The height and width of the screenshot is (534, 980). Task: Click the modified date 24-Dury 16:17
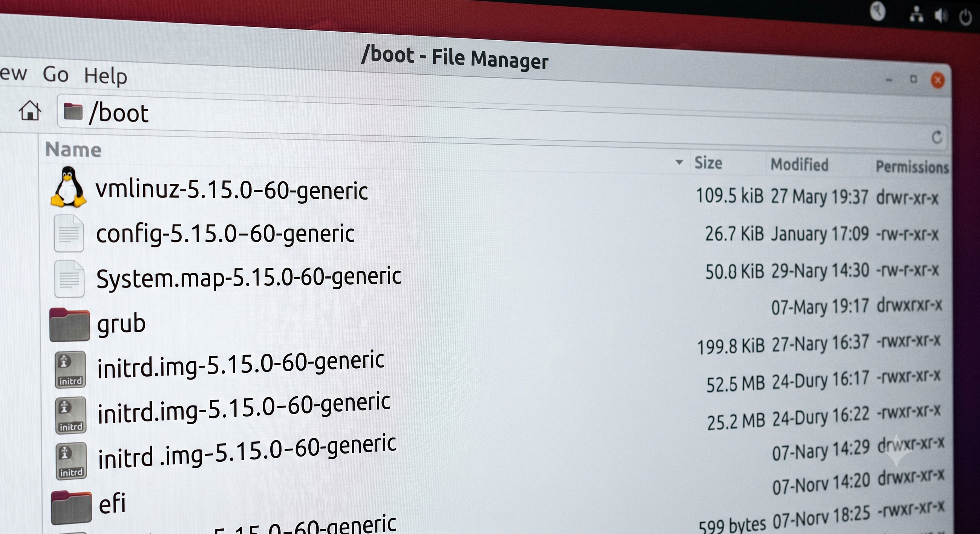tap(821, 380)
